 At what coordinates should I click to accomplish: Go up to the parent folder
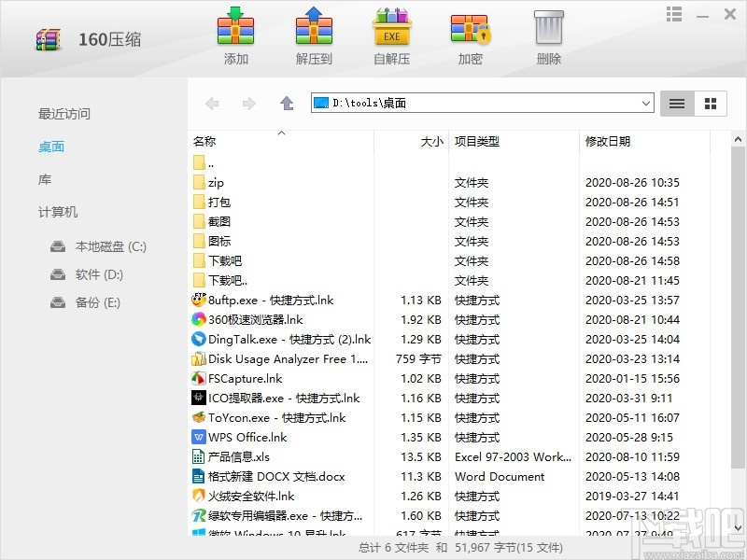coord(289,104)
